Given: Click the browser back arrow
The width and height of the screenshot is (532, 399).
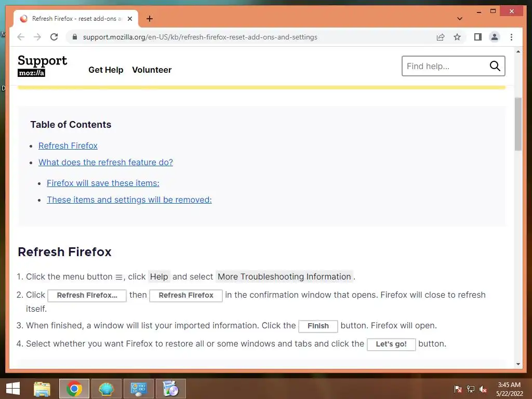Looking at the screenshot, I should 21,37.
